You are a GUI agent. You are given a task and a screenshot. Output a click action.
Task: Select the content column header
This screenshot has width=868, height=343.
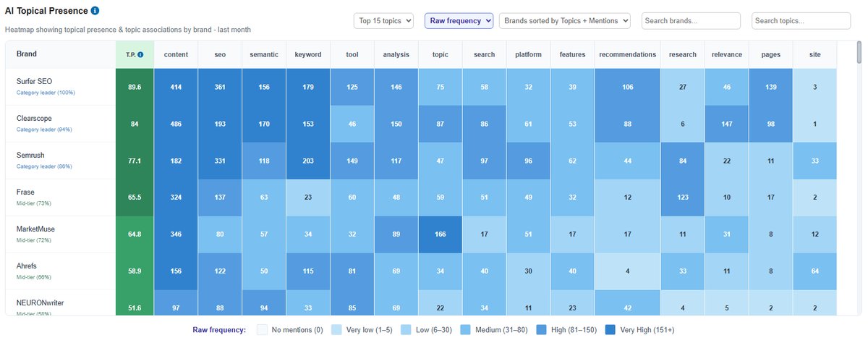[x=176, y=54]
